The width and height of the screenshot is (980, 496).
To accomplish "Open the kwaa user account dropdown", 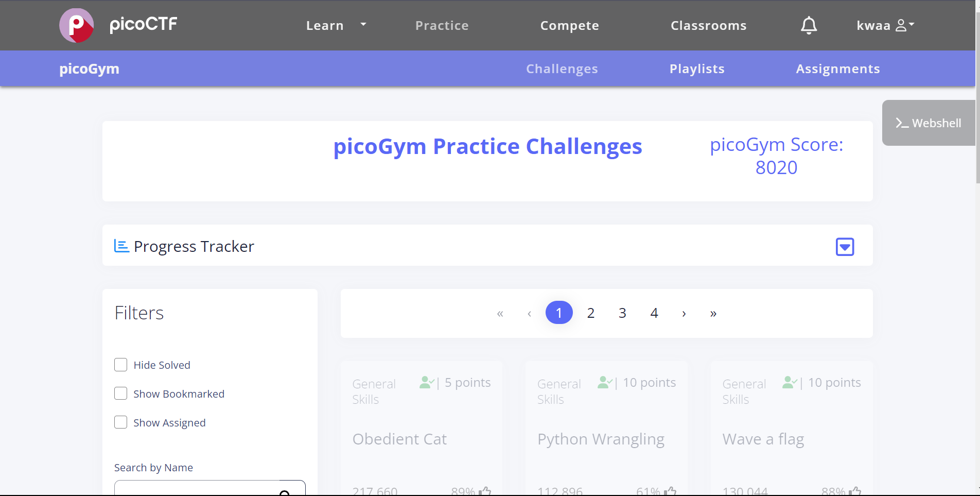I will [885, 25].
